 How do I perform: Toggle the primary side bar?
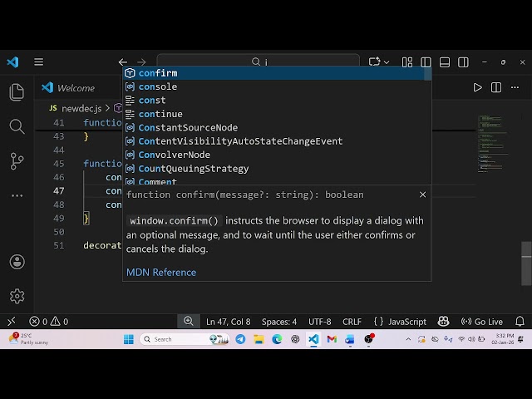(x=426, y=62)
